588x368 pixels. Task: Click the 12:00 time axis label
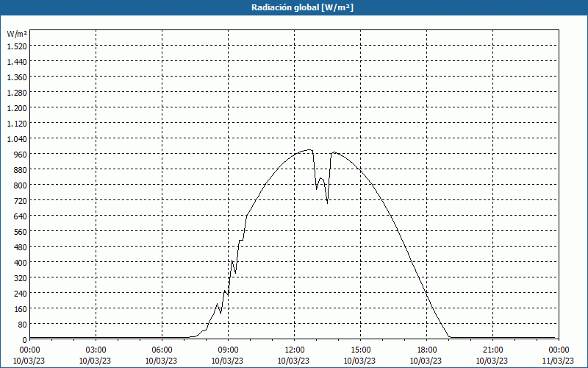pyautogui.click(x=295, y=350)
